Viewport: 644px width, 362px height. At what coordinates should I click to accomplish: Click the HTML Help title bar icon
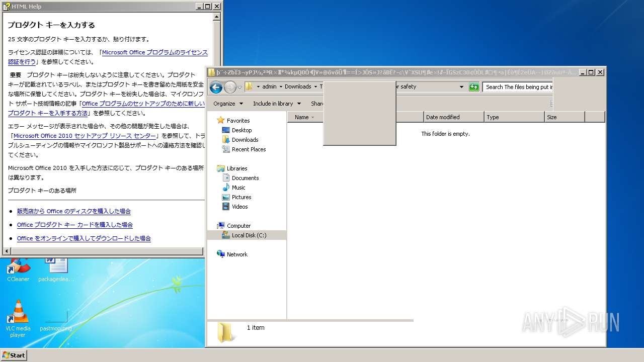pos(7,7)
